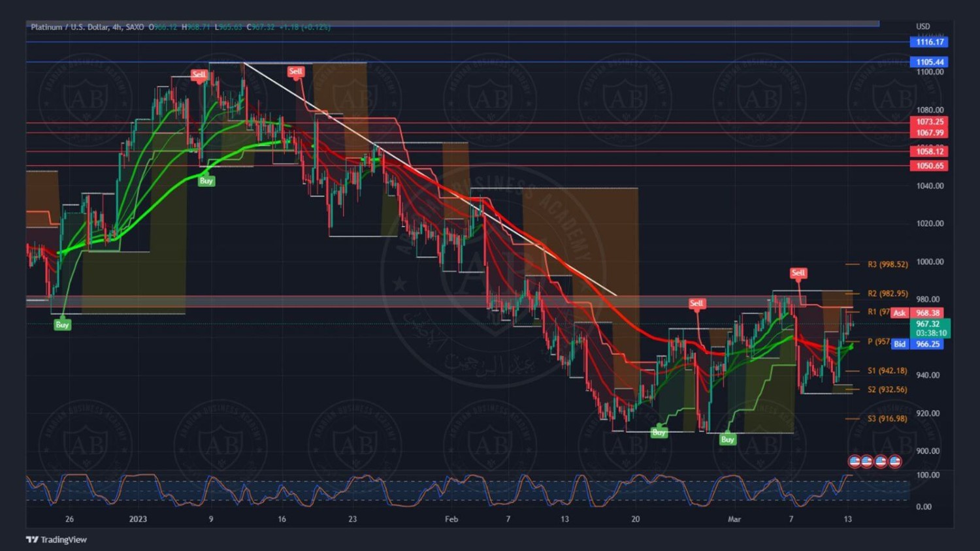
Task: Click the red 1073.25 price label
Action: pyautogui.click(x=929, y=121)
